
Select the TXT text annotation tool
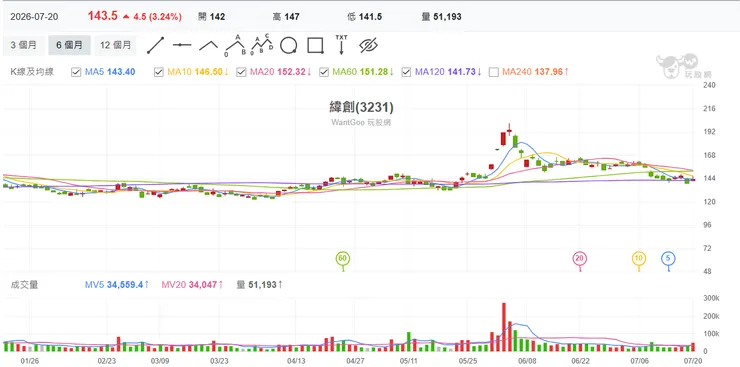(341, 44)
